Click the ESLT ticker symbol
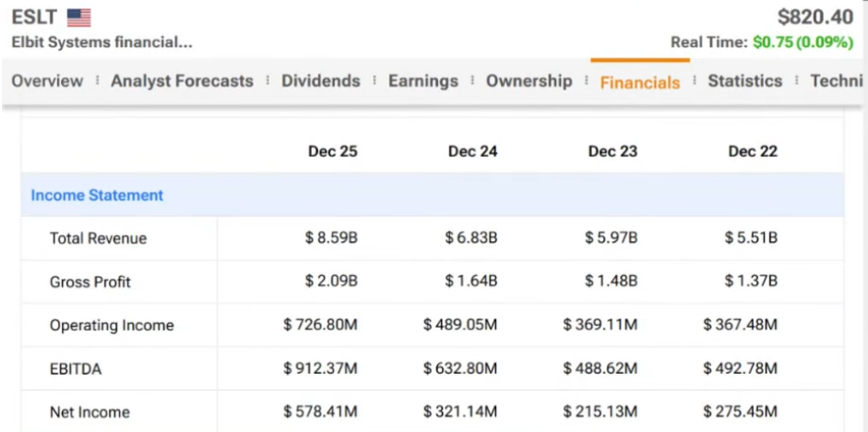 [x=34, y=18]
